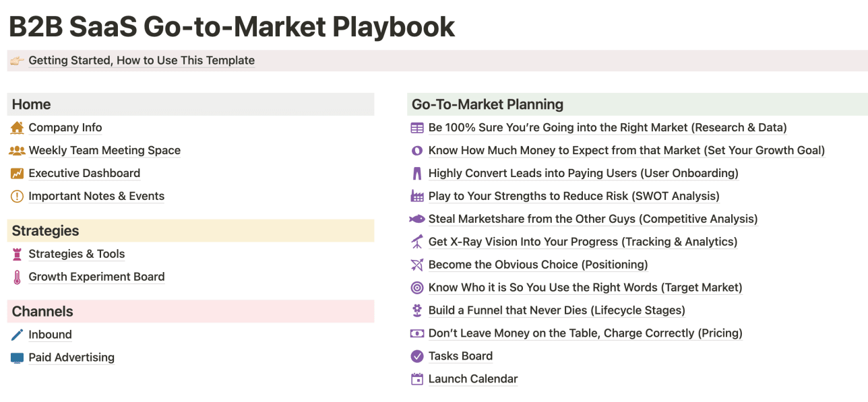Open Build a Funnel that Never Dies (Lifecycle Stages)
Image resolution: width=868 pixels, height=402 pixels.
click(557, 310)
